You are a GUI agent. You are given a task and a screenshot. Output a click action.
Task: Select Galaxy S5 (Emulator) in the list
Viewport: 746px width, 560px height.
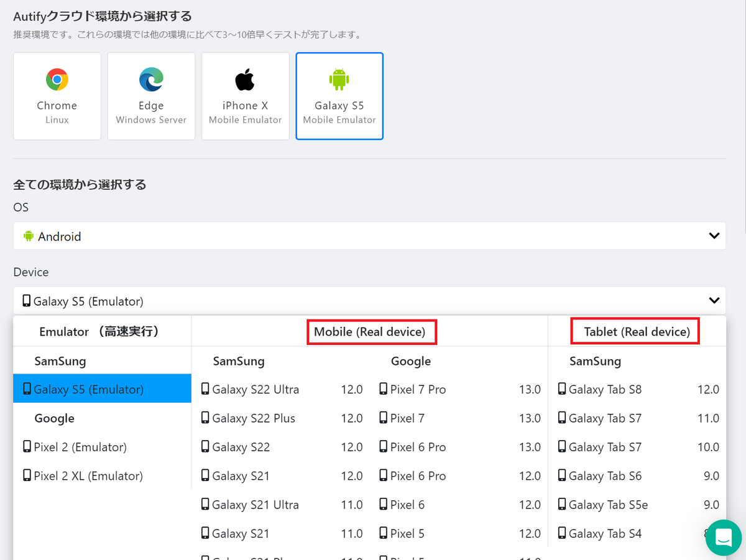[102, 389]
